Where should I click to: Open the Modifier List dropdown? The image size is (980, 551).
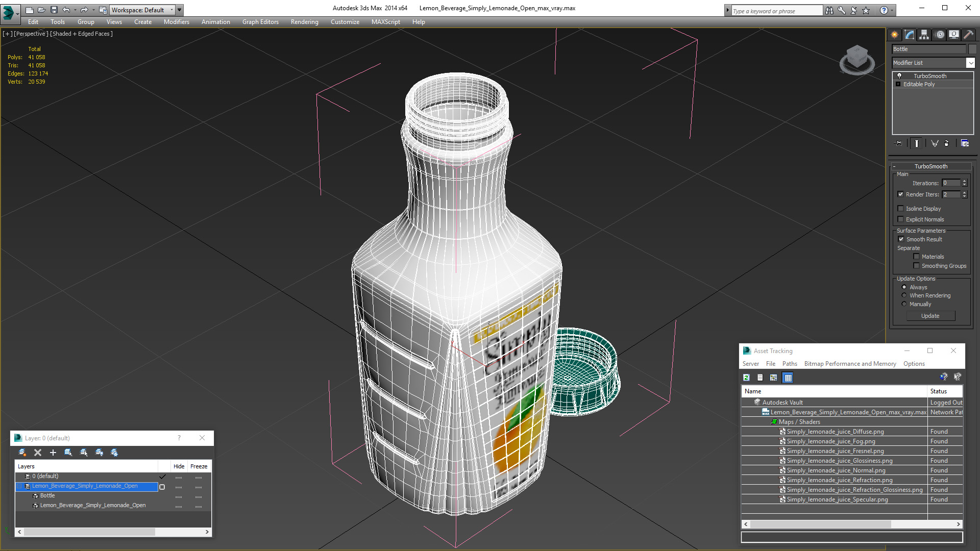[970, 63]
